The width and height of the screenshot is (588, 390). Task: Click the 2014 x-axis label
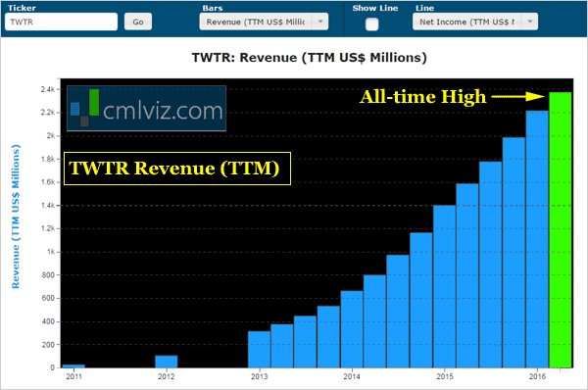point(352,376)
